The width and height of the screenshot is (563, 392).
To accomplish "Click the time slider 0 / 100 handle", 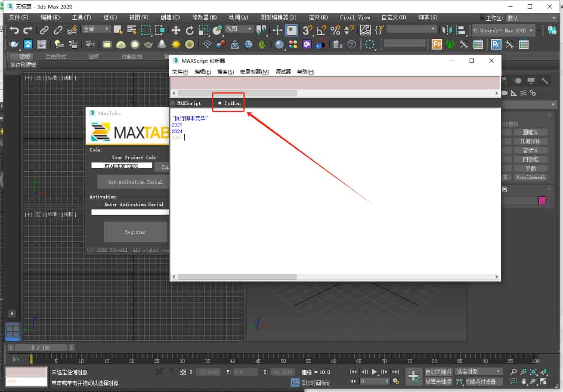I will click(40, 348).
